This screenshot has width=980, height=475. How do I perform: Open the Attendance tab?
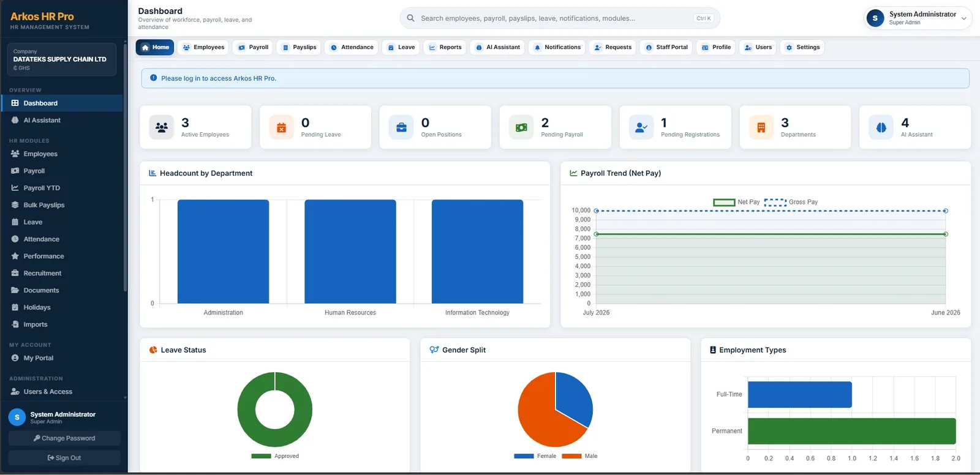tap(352, 47)
